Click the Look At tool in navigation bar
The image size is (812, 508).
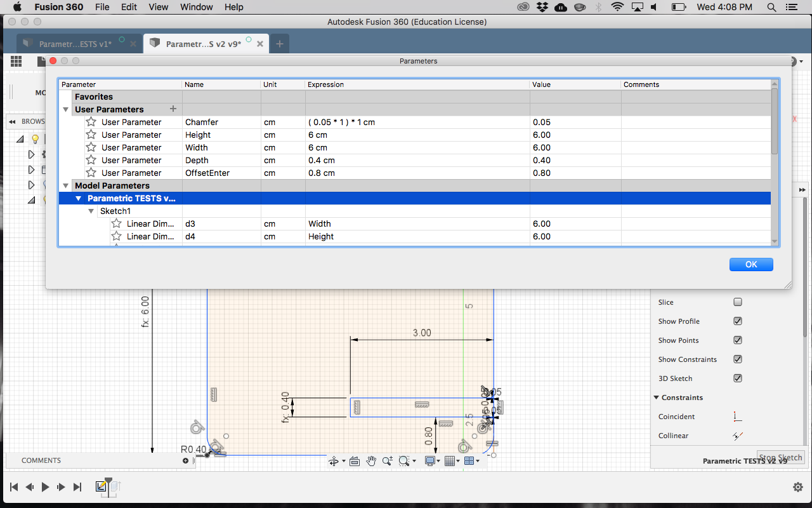coord(354,461)
